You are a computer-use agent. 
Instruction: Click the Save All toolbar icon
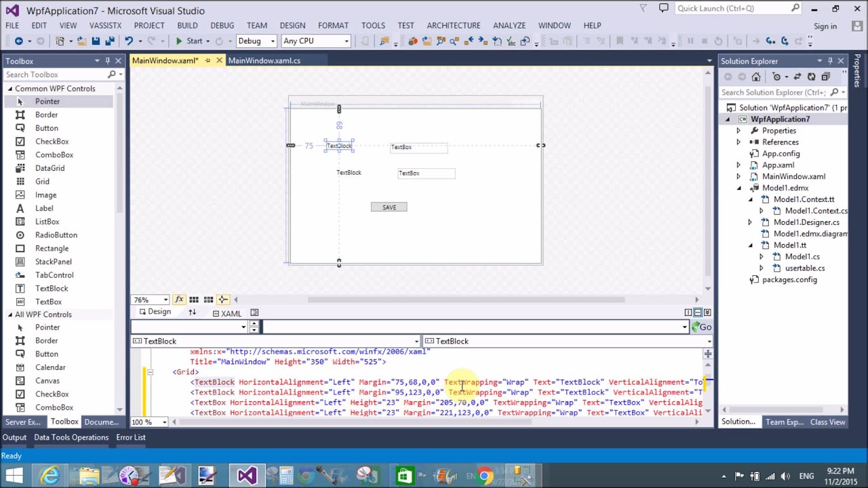(x=109, y=41)
